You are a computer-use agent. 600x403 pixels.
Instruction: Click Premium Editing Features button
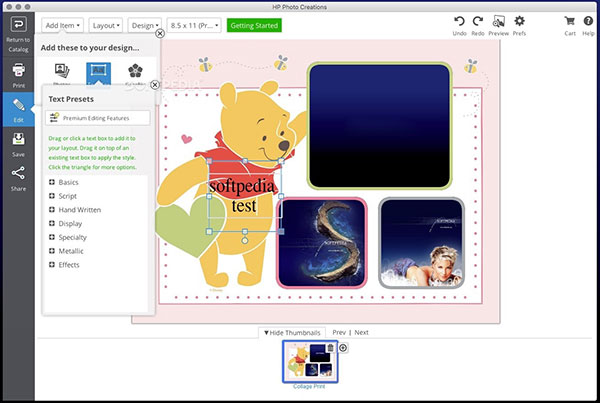pos(98,118)
